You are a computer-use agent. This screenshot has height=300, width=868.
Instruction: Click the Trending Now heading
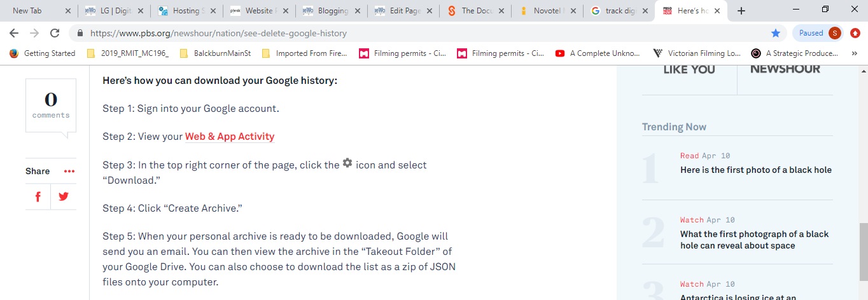click(x=674, y=126)
